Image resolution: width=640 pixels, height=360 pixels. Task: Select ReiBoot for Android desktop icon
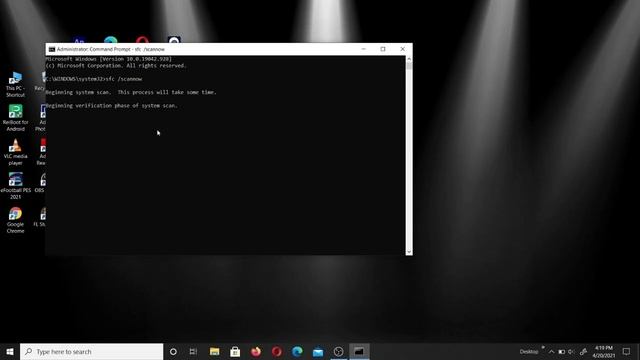[x=16, y=118]
